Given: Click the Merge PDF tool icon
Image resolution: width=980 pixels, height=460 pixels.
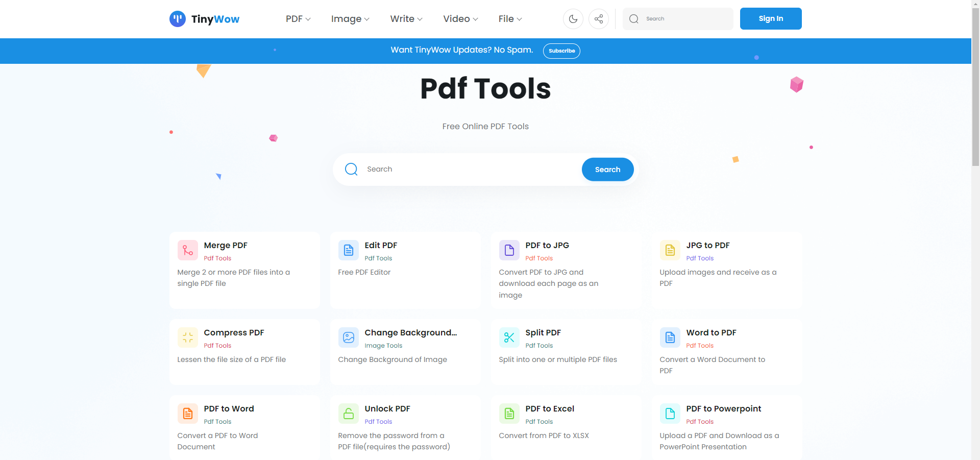Looking at the screenshot, I should (x=187, y=250).
